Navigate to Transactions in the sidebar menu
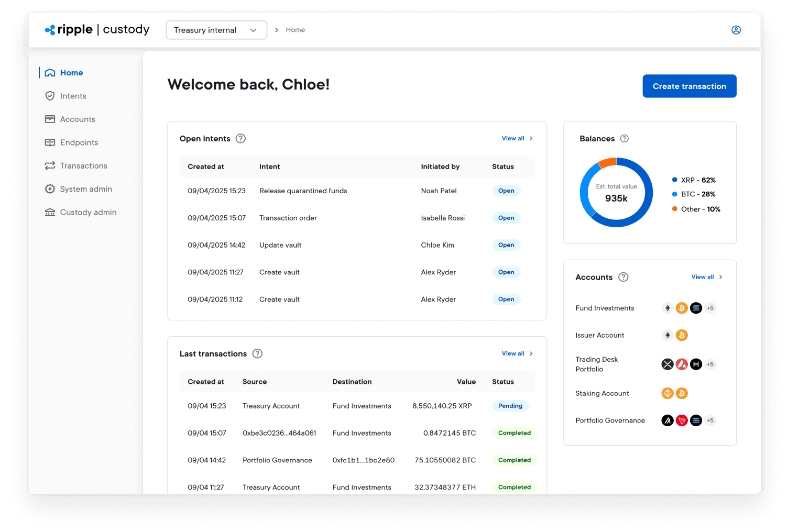 pyautogui.click(x=82, y=165)
